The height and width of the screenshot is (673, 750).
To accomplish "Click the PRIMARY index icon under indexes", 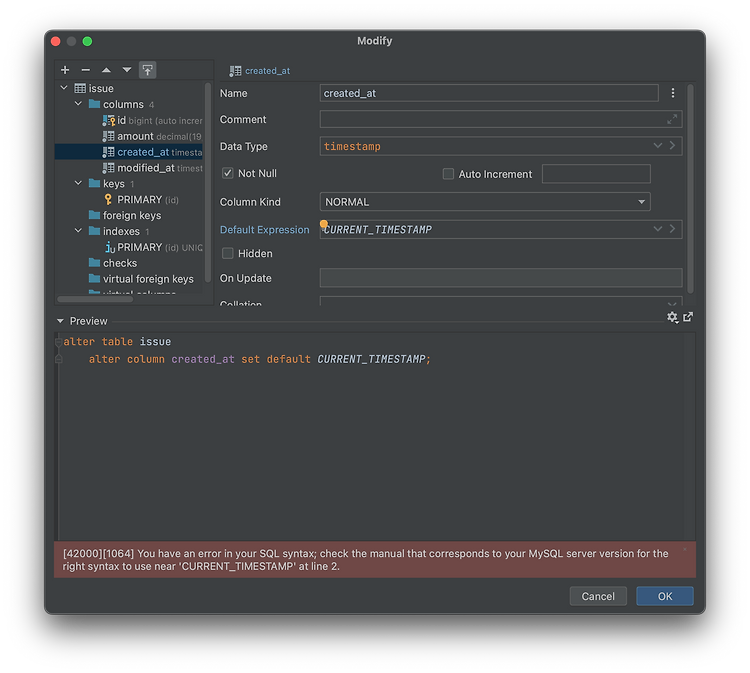I will [x=110, y=247].
